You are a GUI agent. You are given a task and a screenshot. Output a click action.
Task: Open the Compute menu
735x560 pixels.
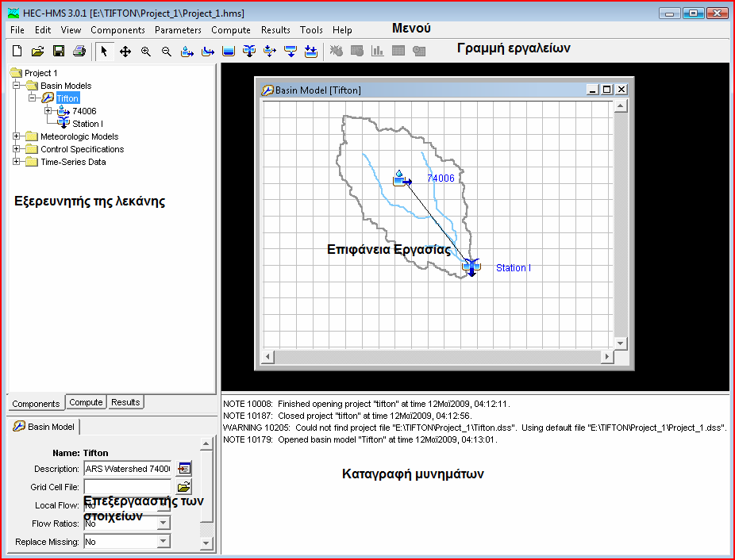[x=231, y=30]
